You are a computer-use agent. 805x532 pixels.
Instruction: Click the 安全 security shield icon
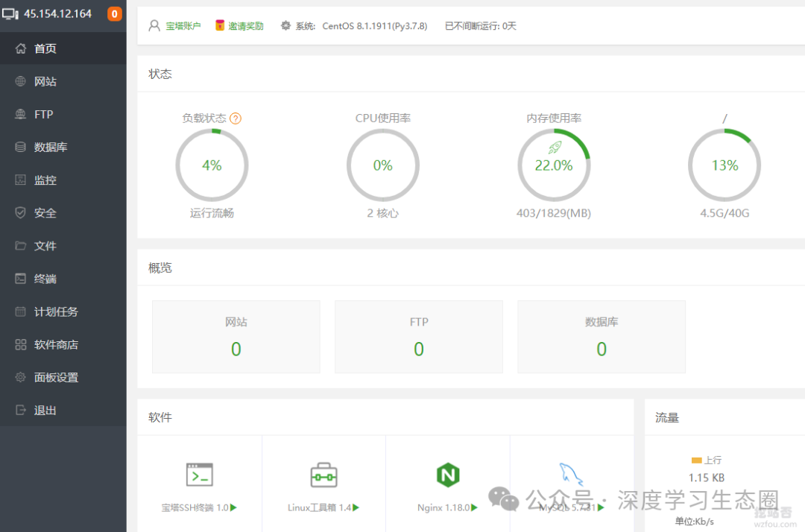[45, 212]
